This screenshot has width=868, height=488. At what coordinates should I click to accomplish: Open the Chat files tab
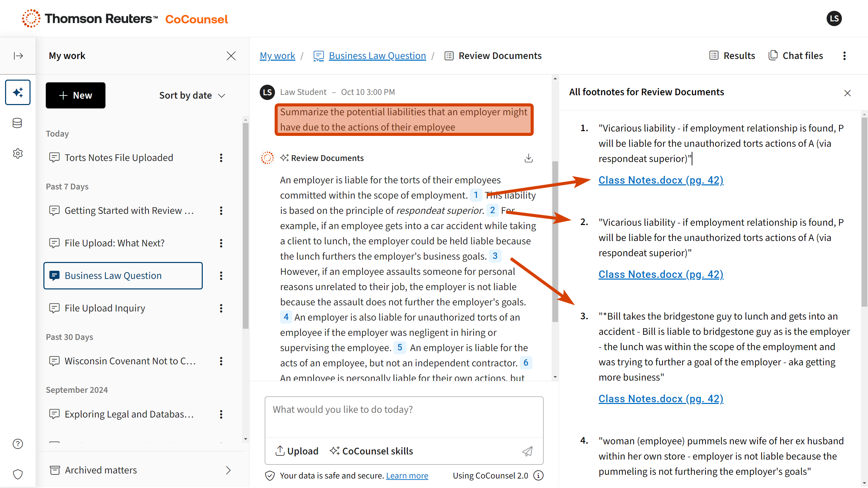point(796,56)
